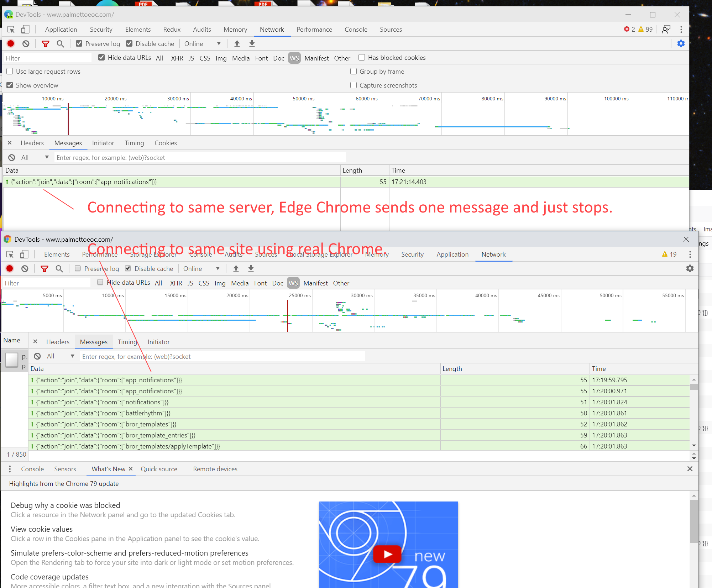Start recording network log
Viewport: 712px width, 588px height.
pos(10,43)
